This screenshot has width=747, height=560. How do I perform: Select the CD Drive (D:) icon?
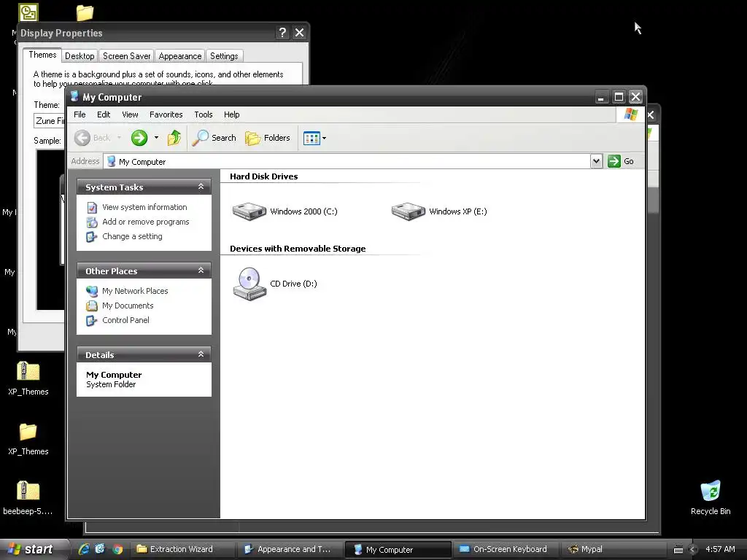coord(249,284)
